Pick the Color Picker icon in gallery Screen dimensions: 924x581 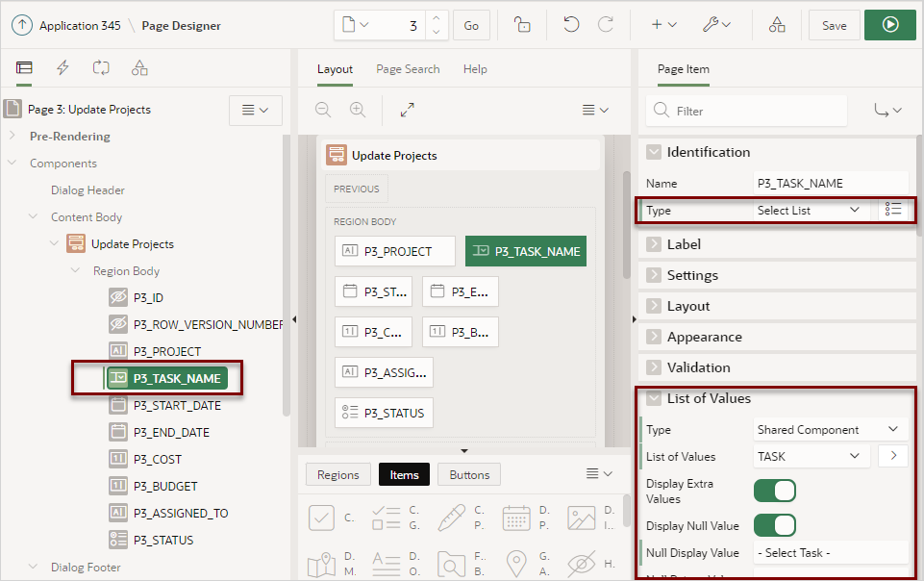pos(451,518)
